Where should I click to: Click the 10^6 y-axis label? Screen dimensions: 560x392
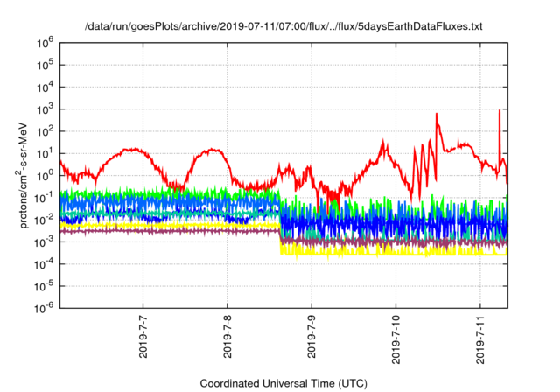(x=45, y=44)
